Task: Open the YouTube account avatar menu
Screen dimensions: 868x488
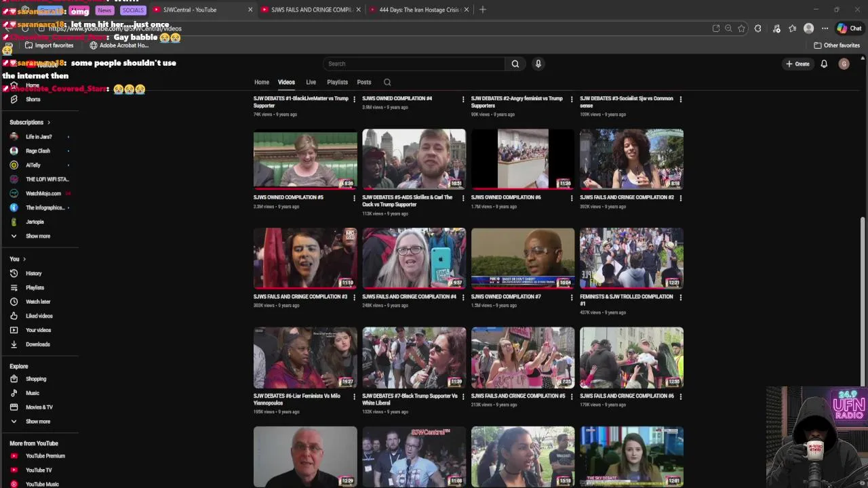Action: click(x=844, y=64)
